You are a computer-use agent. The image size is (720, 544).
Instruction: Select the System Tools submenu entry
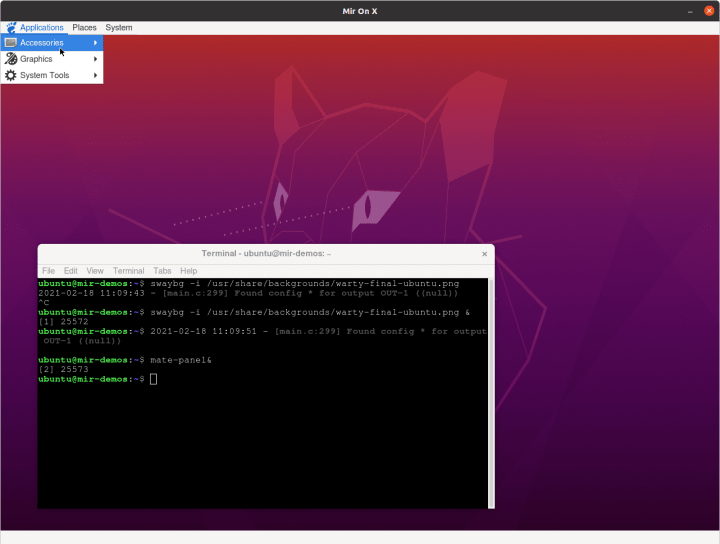(x=52, y=75)
